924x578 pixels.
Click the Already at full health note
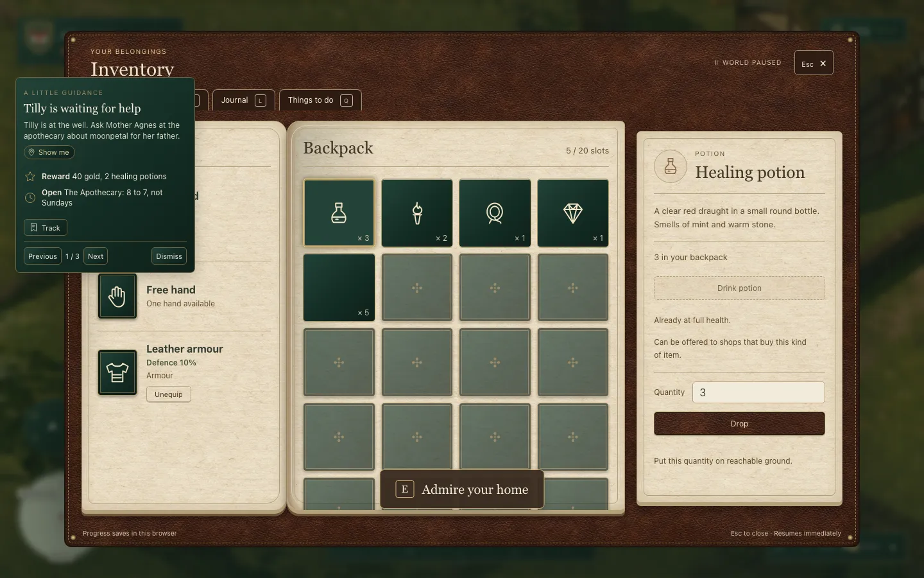point(692,320)
